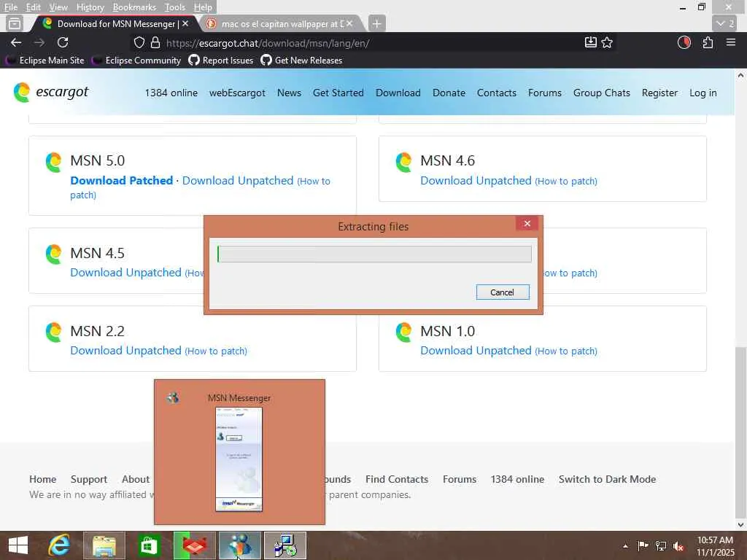This screenshot has height=560, width=747.
Task: Click Download Unpatched for MSN 4.6
Action: [x=476, y=181]
